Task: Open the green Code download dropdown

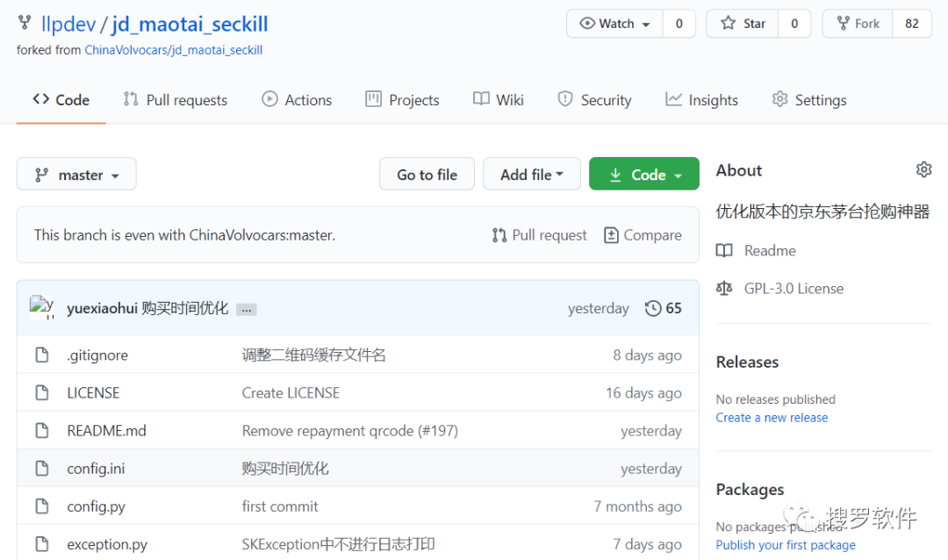Action: pyautogui.click(x=644, y=174)
